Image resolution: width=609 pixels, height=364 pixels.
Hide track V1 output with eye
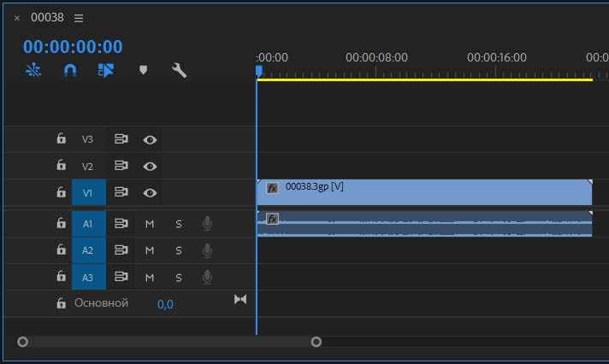point(150,193)
